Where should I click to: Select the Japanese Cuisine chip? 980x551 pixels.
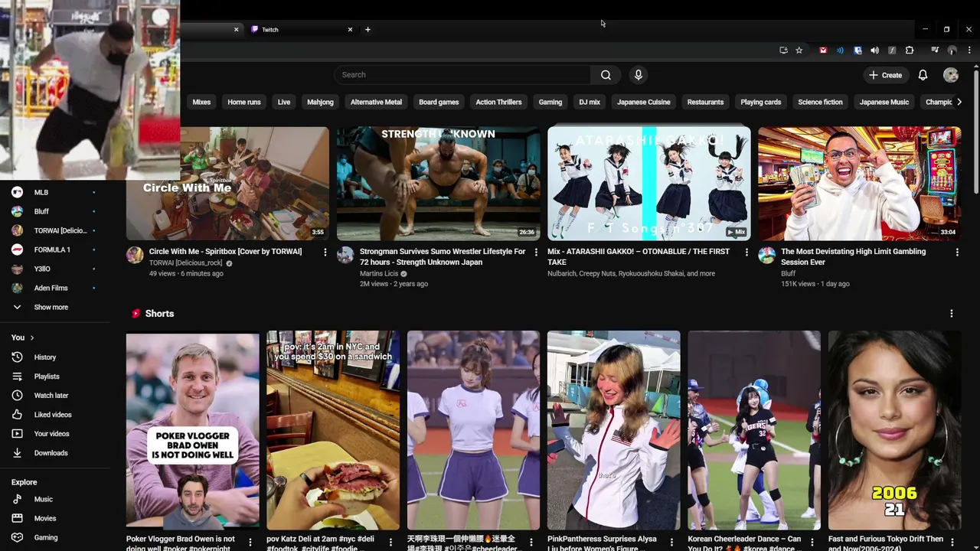point(644,102)
